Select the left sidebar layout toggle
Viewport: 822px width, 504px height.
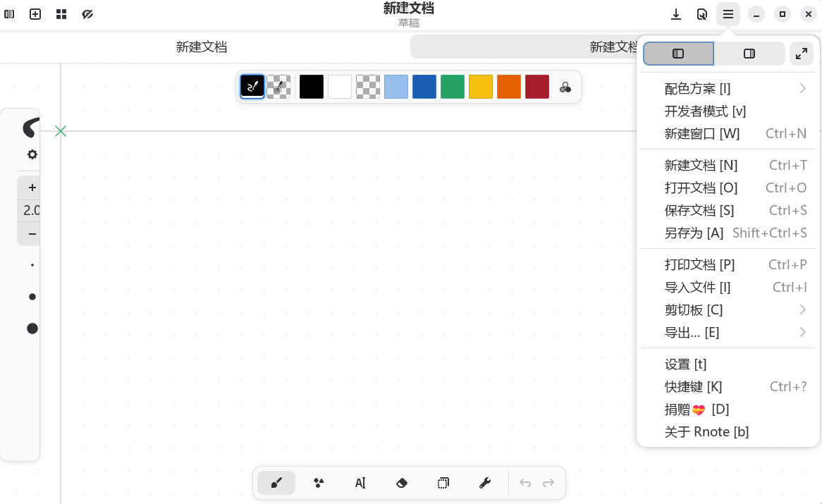coord(677,53)
